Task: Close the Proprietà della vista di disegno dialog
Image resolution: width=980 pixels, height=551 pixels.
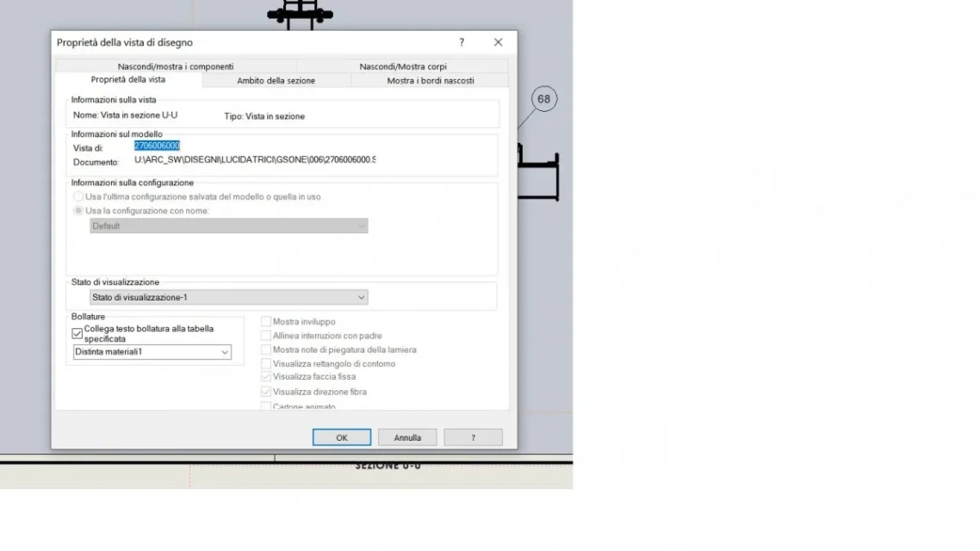Action: 498,42
